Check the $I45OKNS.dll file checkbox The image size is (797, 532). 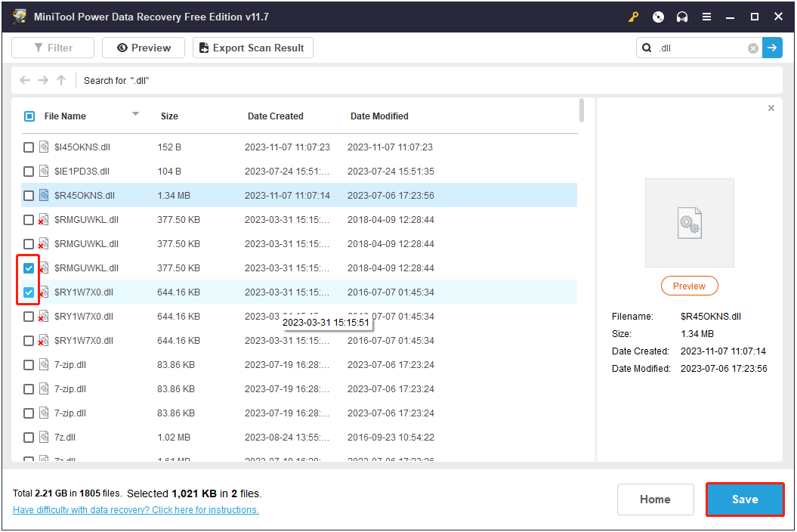(x=29, y=147)
